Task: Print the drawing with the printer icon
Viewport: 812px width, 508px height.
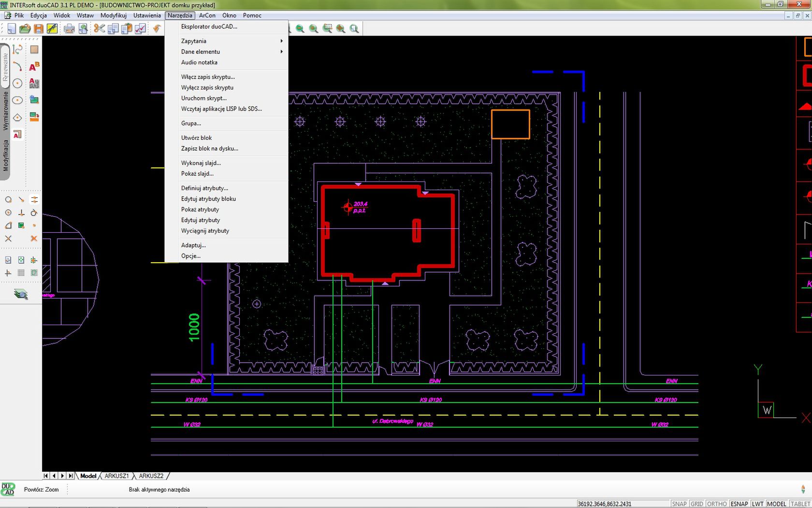Action: pos(69,29)
